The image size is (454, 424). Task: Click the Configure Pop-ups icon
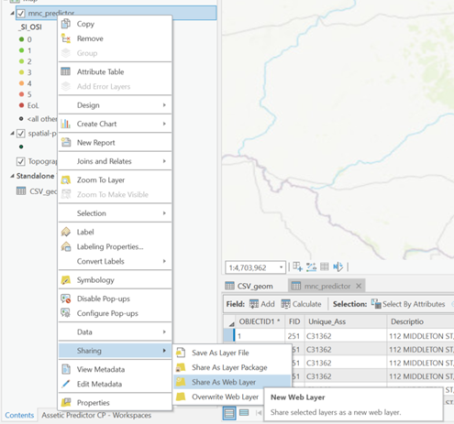coord(66,313)
